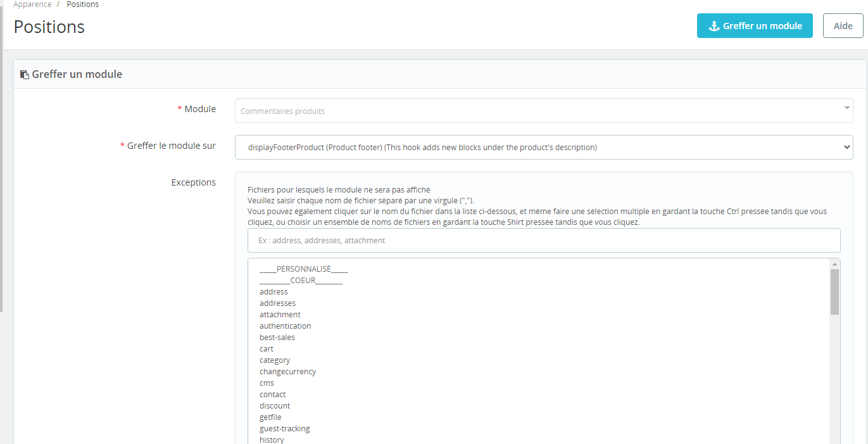
Task: Follow the Apparence breadcrumb link
Action: click(32, 4)
